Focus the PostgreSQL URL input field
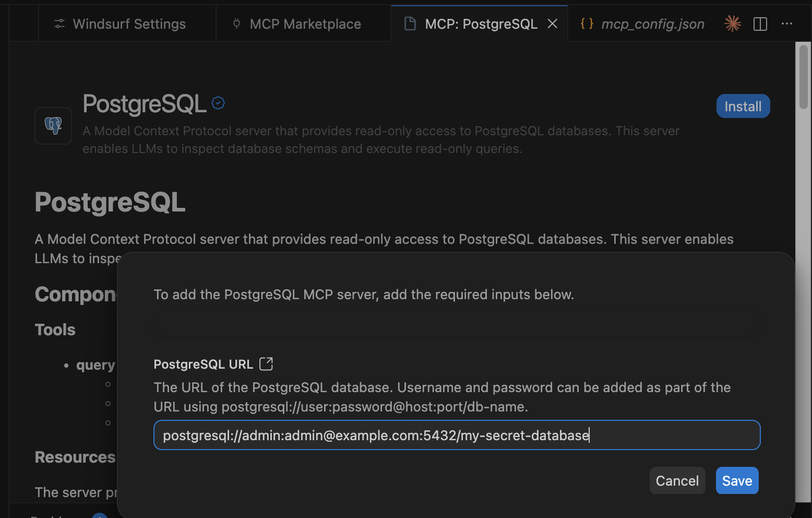Image resolution: width=812 pixels, height=518 pixels. click(457, 435)
